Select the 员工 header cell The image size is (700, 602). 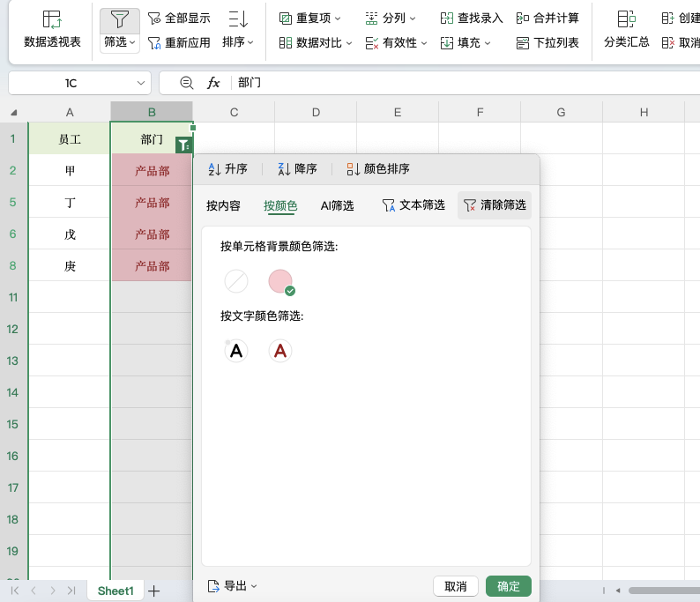pyautogui.click(x=70, y=138)
